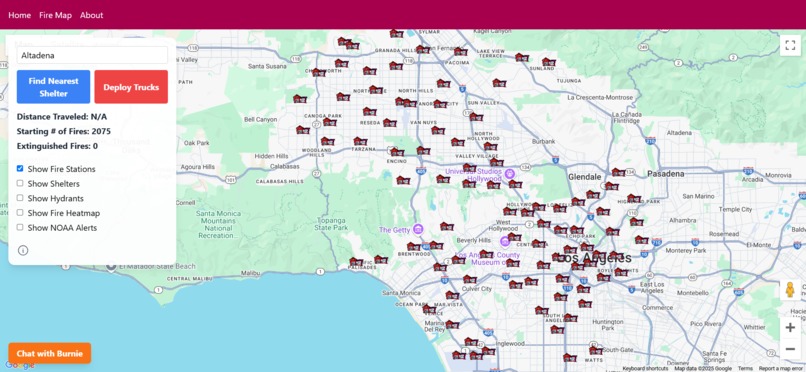This screenshot has width=806, height=372.
Task: Click fire station right of Marina Del Rey
Action: (x=452, y=325)
